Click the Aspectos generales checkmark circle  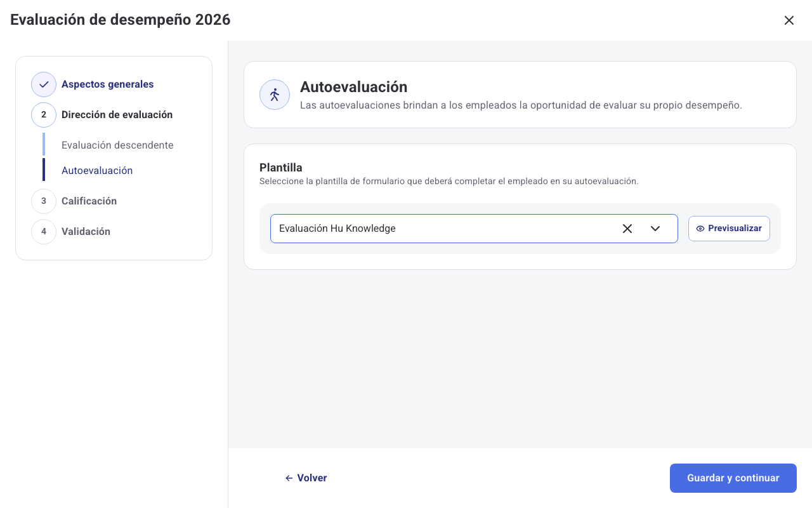[44, 84]
